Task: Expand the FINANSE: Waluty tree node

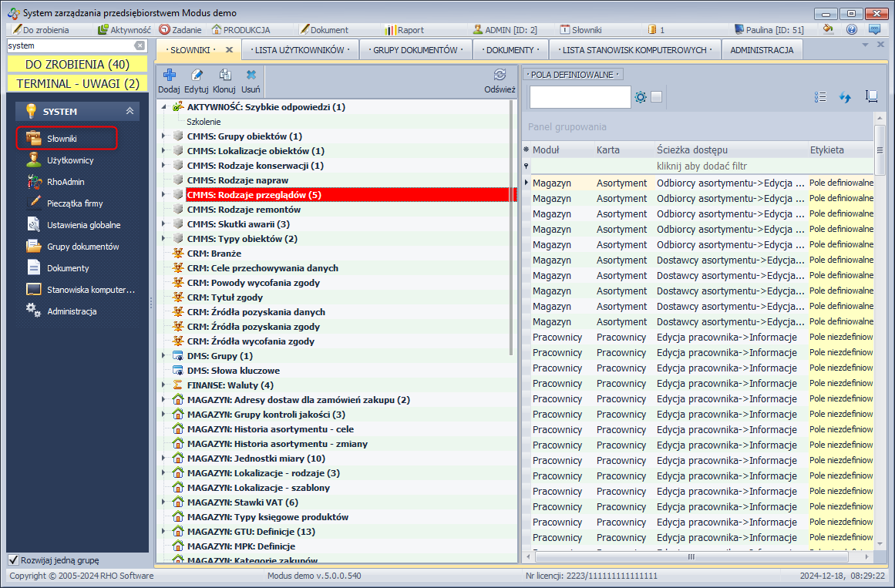Action: pyautogui.click(x=163, y=385)
